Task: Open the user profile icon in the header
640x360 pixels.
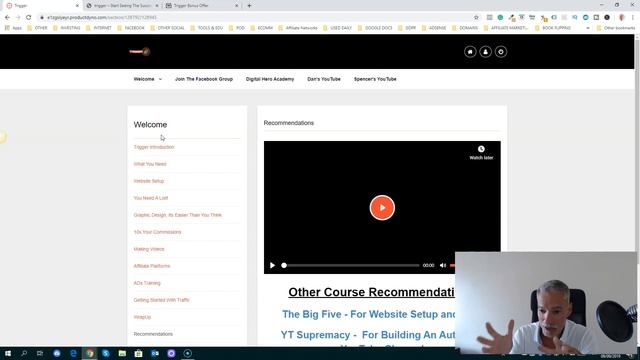Action: tap(485, 52)
